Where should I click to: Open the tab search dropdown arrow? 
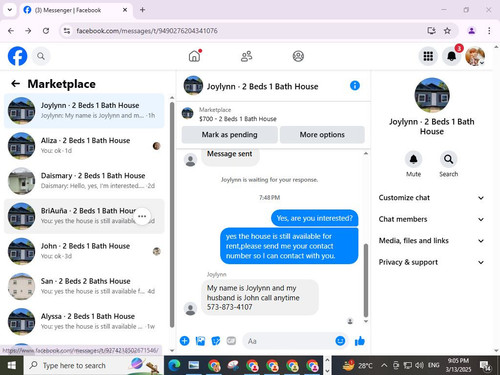click(x=10, y=10)
